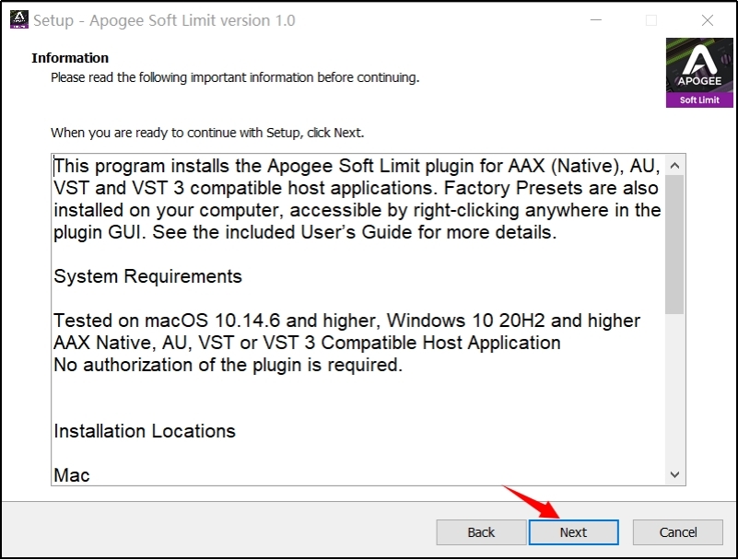Click the Apogee Soft Limit logo image
Screen dimensions: 738x560
(699, 73)
